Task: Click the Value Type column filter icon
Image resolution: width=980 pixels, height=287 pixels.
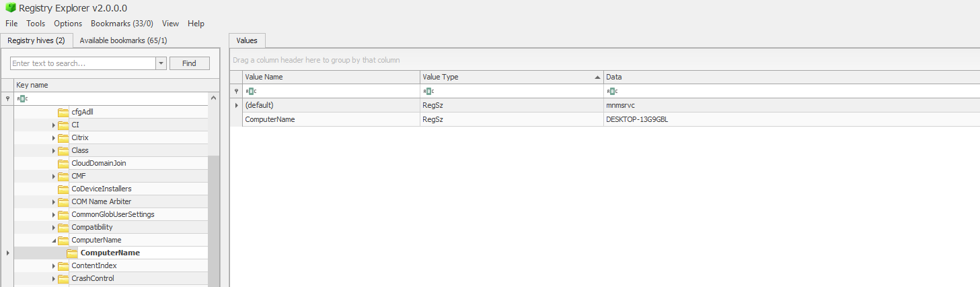Action: click(428, 91)
